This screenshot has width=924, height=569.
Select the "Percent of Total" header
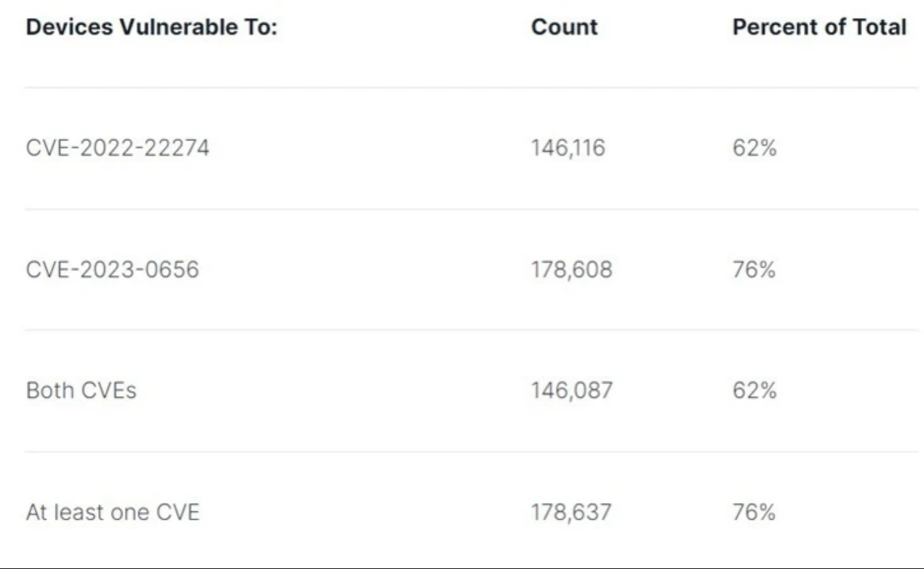[819, 27]
